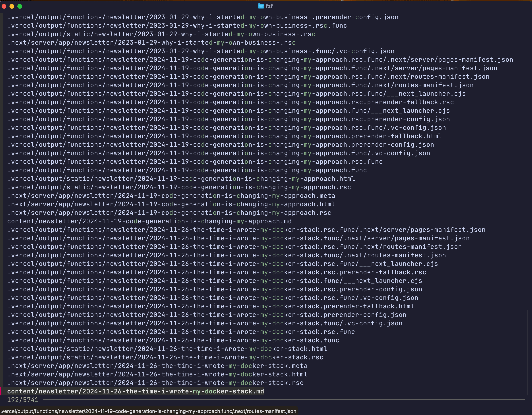Select .next/server/app docker-stack.meta row
This screenshot has width=532, height=415.
(x=157, y=366)
